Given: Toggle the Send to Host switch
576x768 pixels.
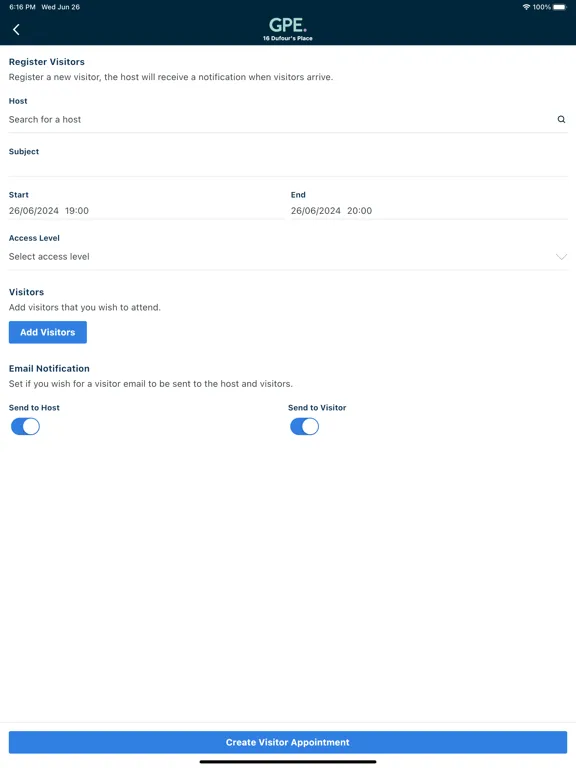Looking at the screenshot, I should 25,427.
